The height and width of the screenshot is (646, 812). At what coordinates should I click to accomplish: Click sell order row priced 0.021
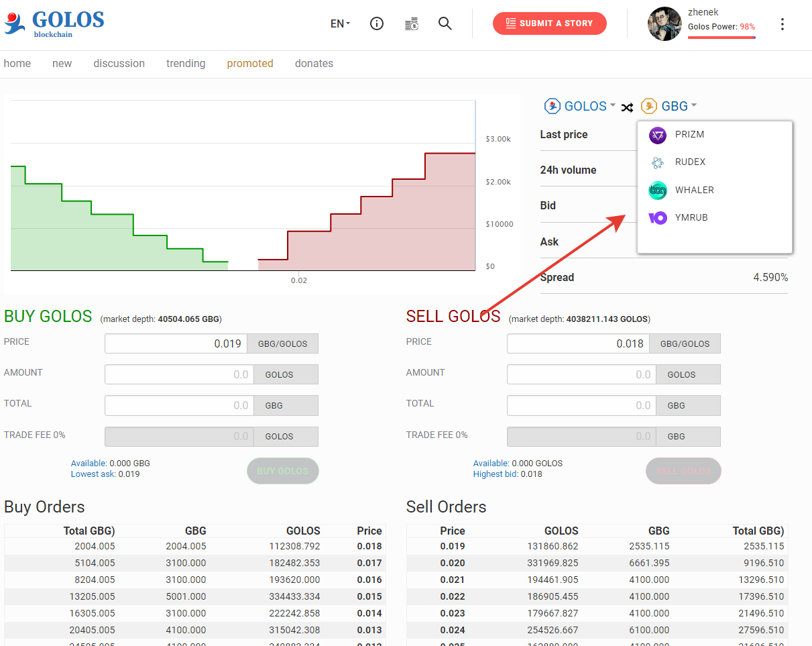(597, 580)
